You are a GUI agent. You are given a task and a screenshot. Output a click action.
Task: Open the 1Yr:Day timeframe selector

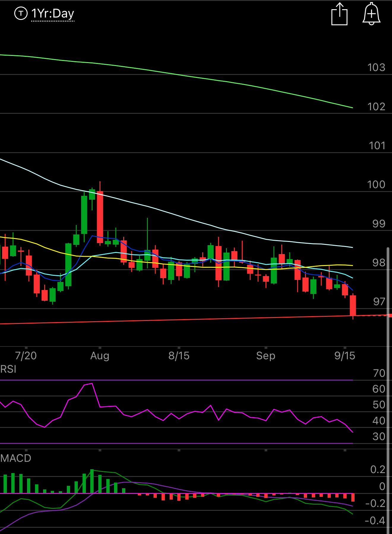(53, 14)
